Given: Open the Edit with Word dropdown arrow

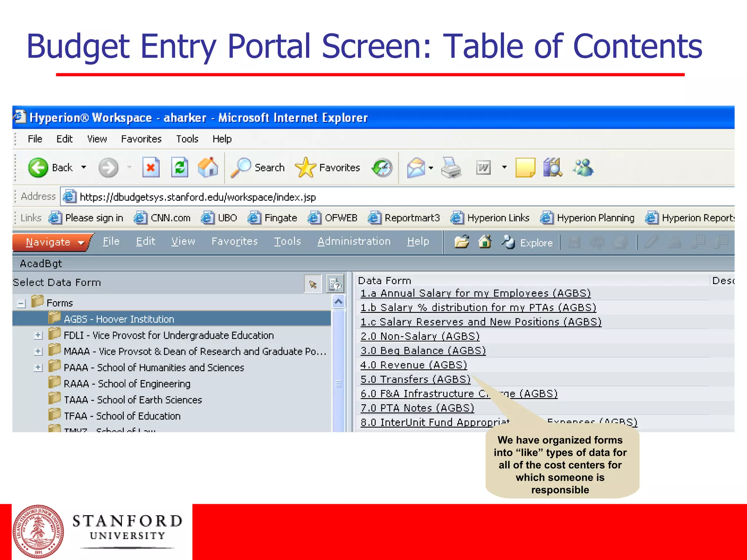Looking at the screenshot, I should point(504,167).
